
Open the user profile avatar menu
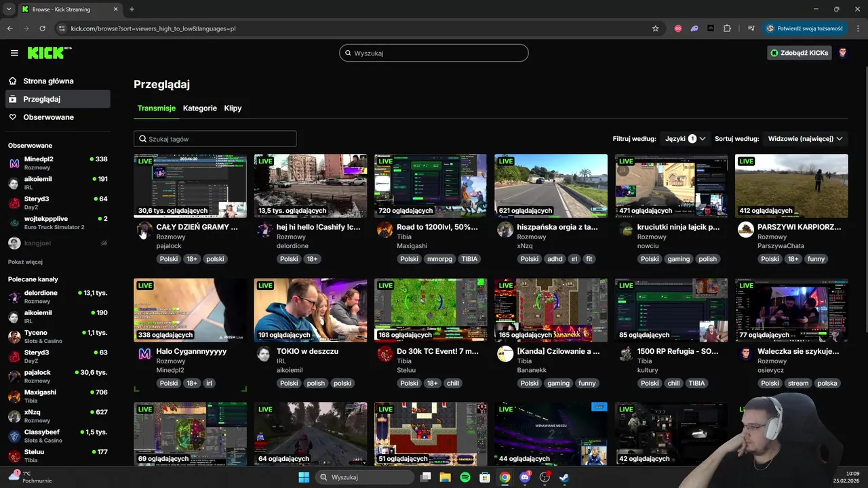843,53
